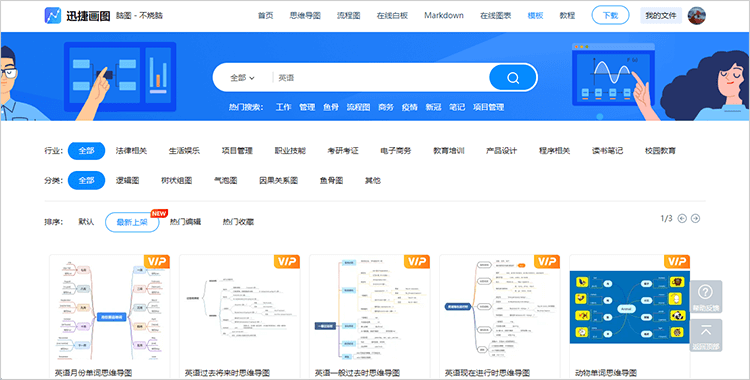Select 因果关系图 category filter

[279, 180]
